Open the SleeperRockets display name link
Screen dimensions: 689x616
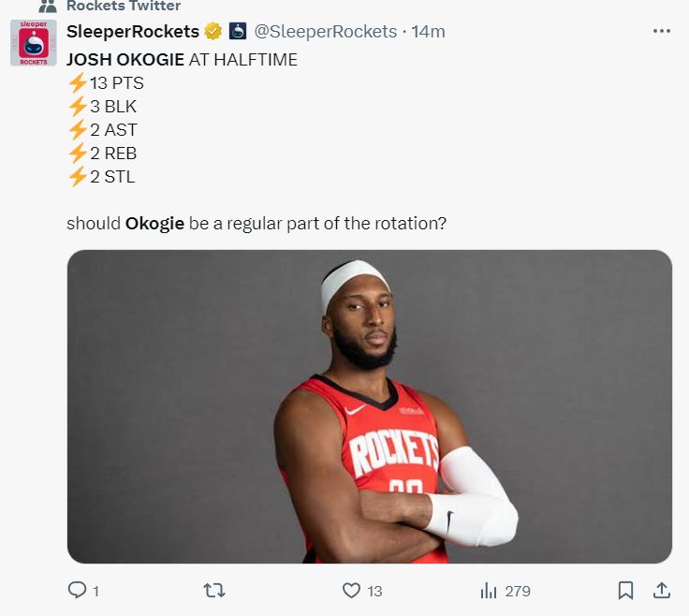tap(132, 32)
